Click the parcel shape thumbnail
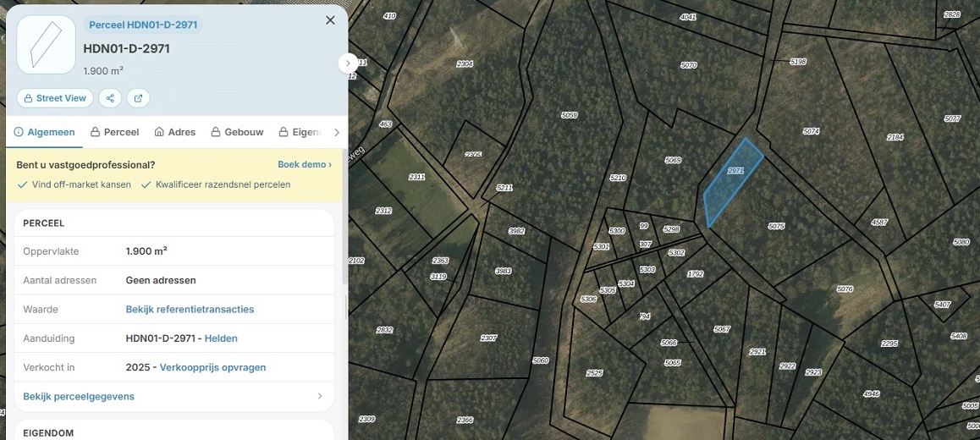This screenshot has height=440, width=980. 47,44
